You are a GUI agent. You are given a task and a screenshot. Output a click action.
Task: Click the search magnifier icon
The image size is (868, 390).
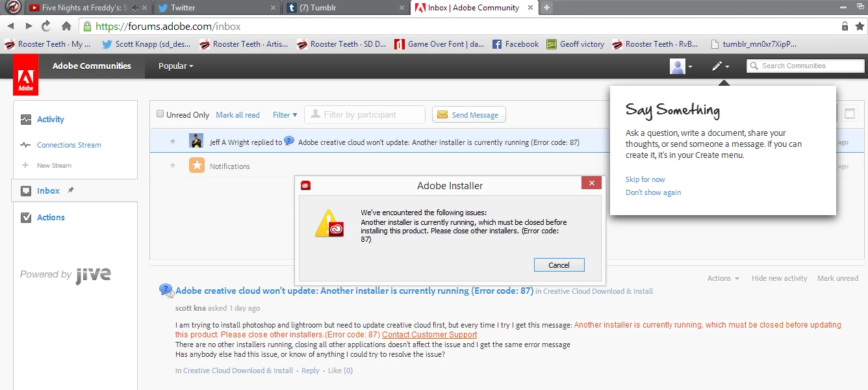[754, 66]
